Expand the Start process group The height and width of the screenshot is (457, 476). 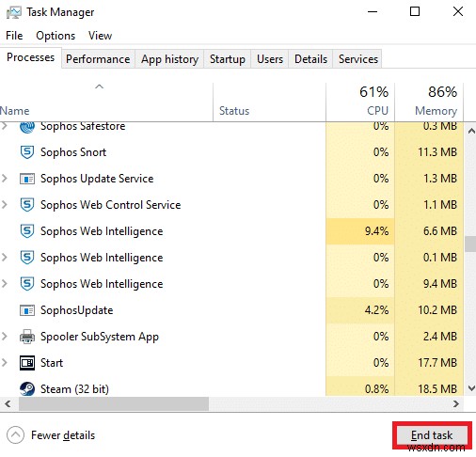tap(5, 363)
